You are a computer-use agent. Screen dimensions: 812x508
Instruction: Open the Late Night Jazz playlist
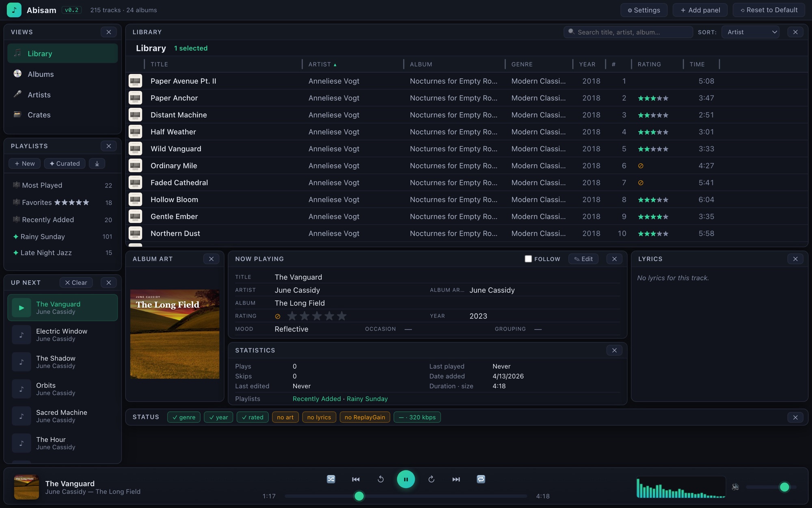63,253
